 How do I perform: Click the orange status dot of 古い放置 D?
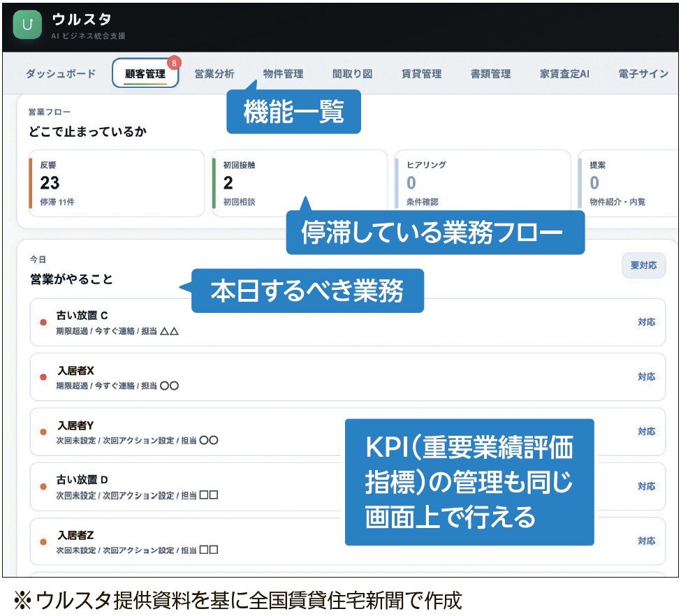[43, 487]
